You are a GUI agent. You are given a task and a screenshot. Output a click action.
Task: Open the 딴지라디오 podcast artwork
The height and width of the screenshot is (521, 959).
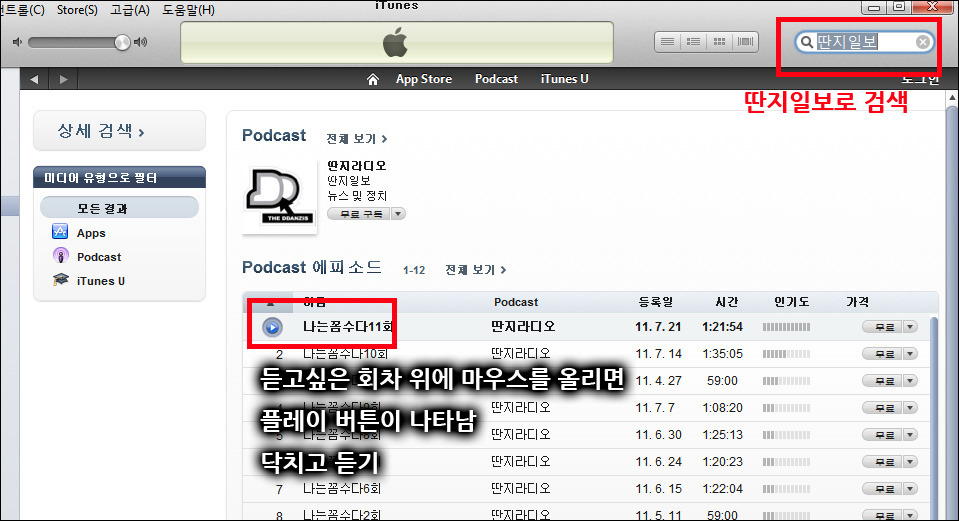[x=280, y=196]
